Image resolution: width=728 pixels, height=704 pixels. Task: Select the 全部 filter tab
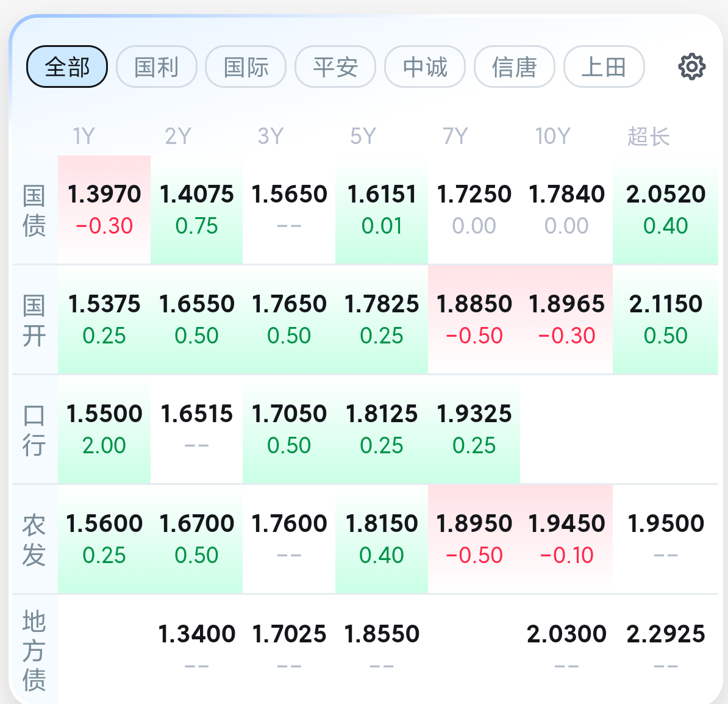click(x=67, y=66)
